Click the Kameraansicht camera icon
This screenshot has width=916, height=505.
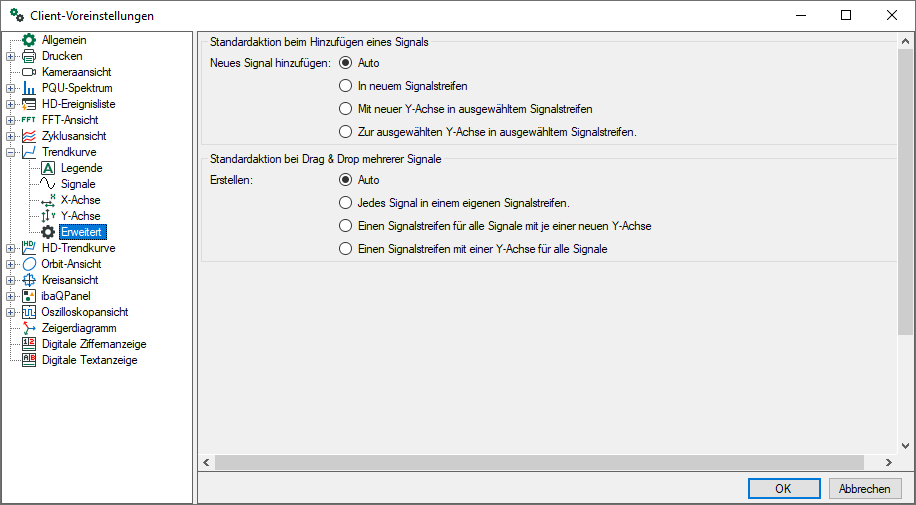point(29,72)
